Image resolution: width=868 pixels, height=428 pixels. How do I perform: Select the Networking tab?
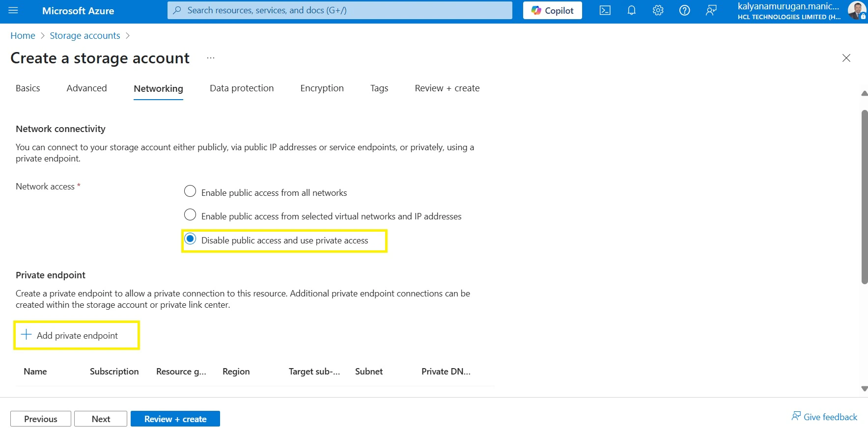[158, 89]
